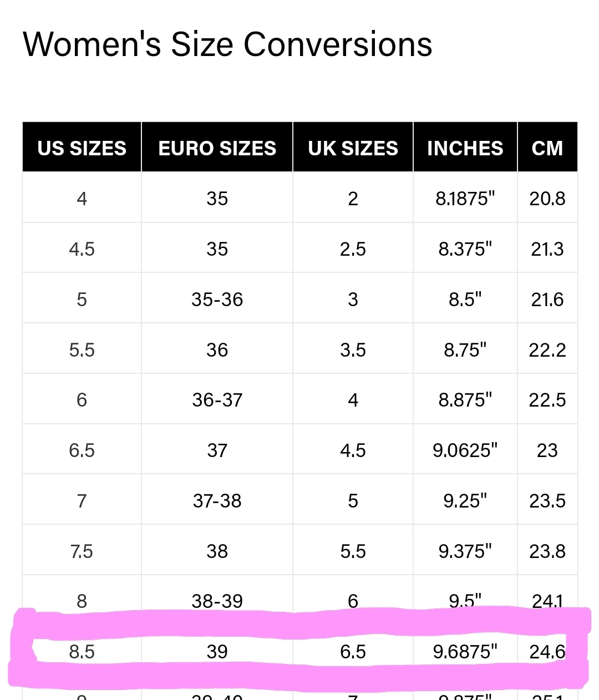Select the 9.6875" inches cell
The width and height of the screenshot is (599, 700).
pos(465,651)
